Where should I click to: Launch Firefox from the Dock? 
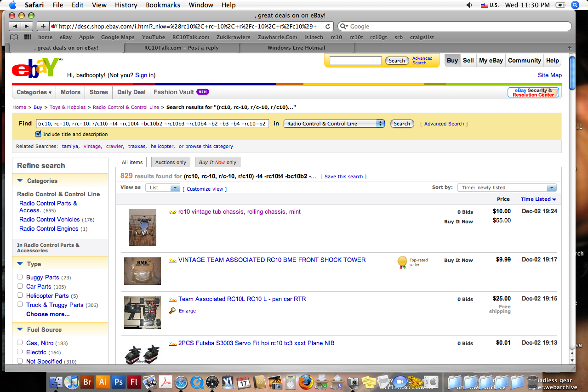coord(306,382)
